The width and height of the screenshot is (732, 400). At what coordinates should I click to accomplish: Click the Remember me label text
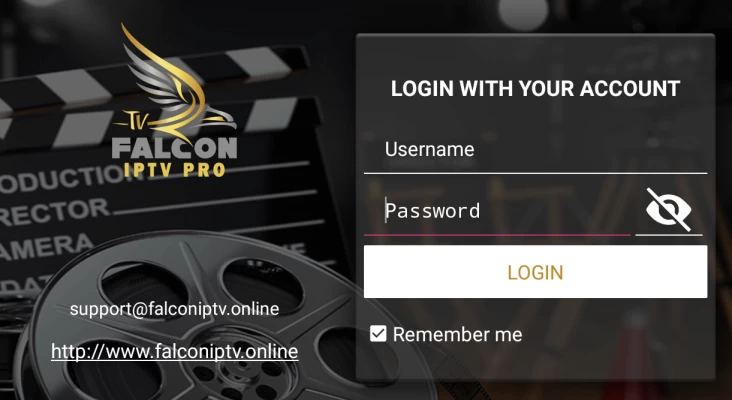pyautogui.click(x=458, y=334)
